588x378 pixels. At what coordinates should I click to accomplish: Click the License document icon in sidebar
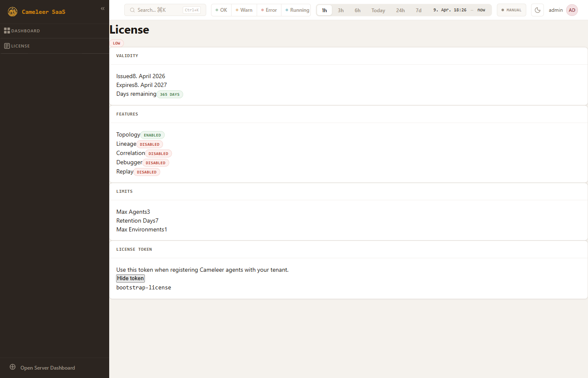7,46
